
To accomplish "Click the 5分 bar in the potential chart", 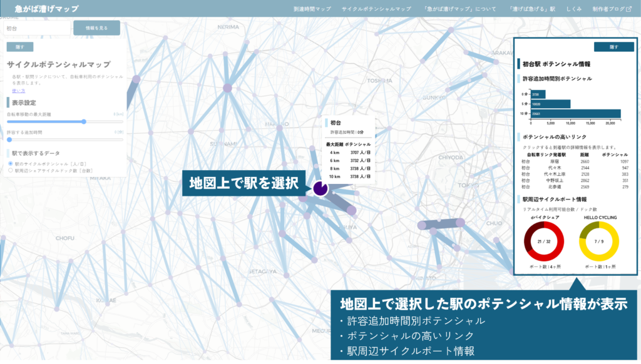I will [551, 104].
